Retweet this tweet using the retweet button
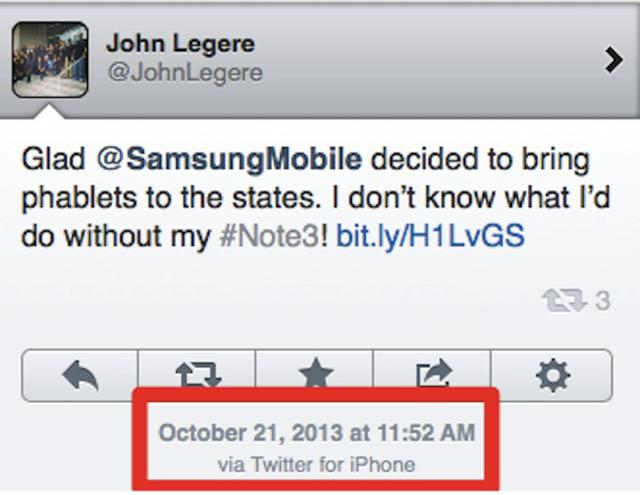This screenshot has width=640, height=495. coord(197,374)
